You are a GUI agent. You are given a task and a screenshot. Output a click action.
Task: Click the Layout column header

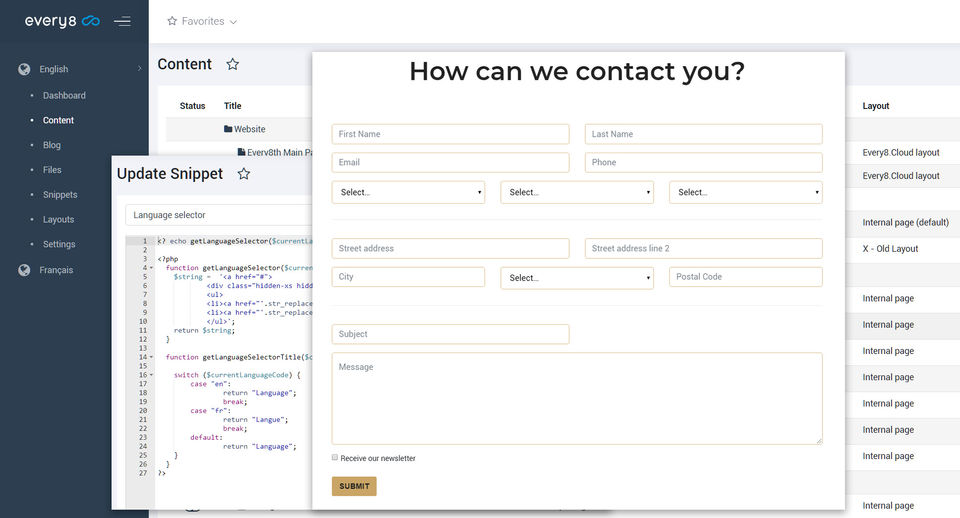point(876,106)
